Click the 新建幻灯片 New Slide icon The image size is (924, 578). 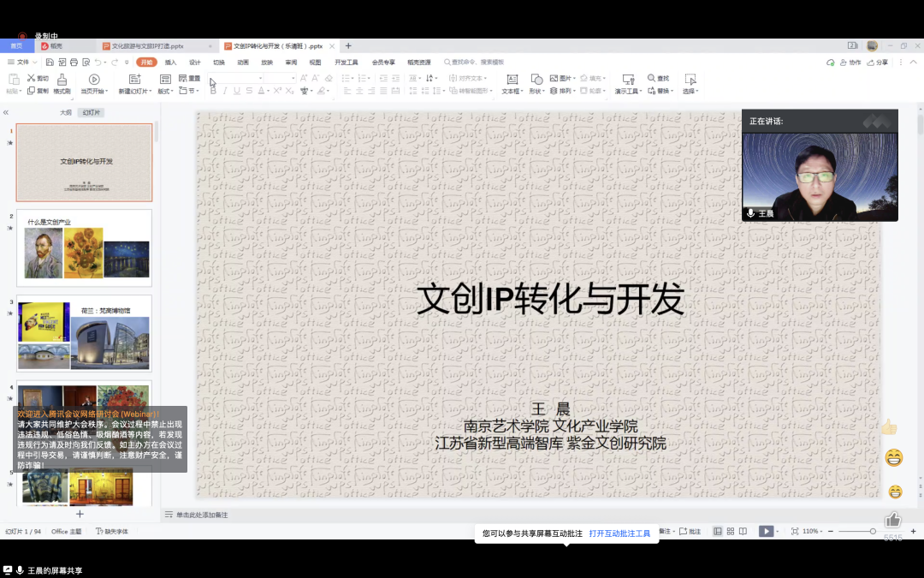tap(133, 81)
